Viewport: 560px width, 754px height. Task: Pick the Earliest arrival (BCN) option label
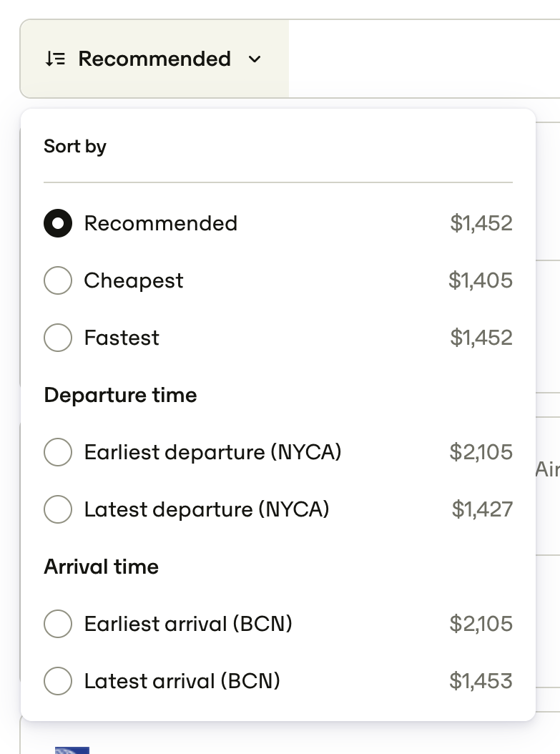(x=188, y=624)
